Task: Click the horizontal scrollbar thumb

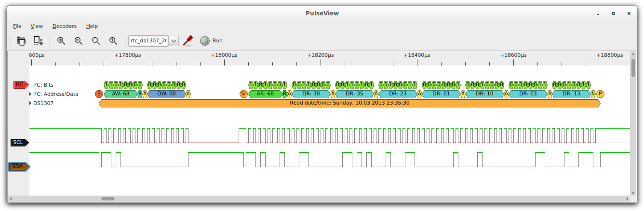Action: [x=108, y=198]
